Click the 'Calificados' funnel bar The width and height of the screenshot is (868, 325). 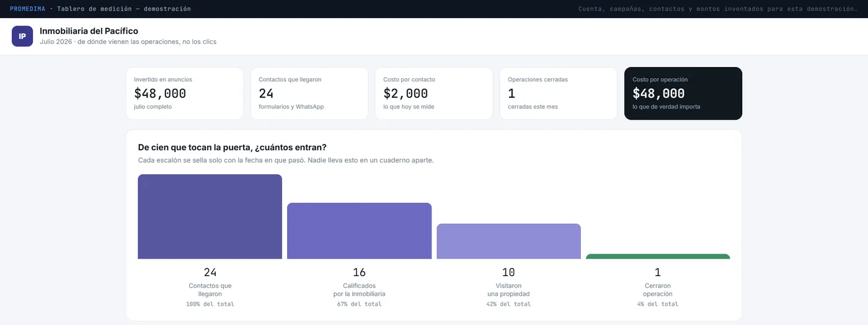pos(359,231)
